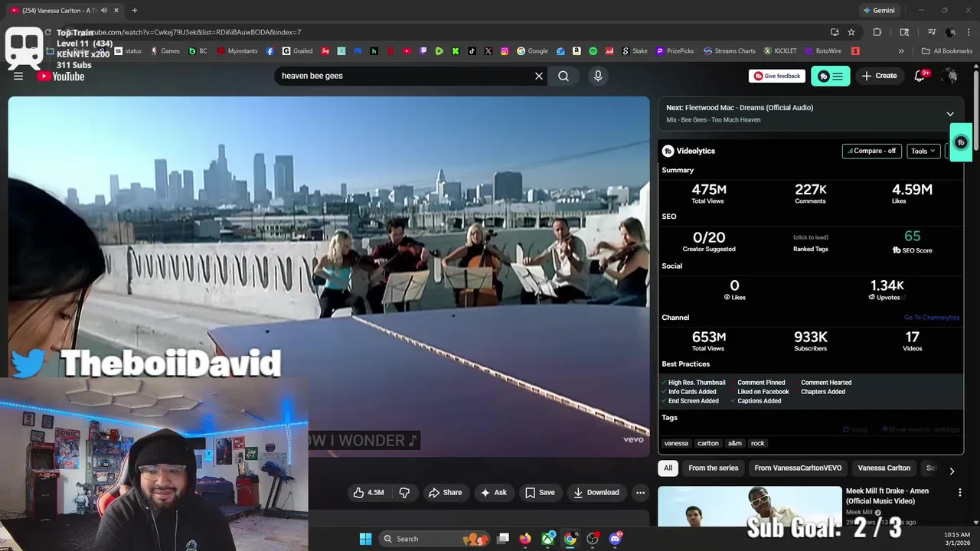980x551 pixels.
Task: Expand hidden bookmarks chevron
Action: point(901,51)
